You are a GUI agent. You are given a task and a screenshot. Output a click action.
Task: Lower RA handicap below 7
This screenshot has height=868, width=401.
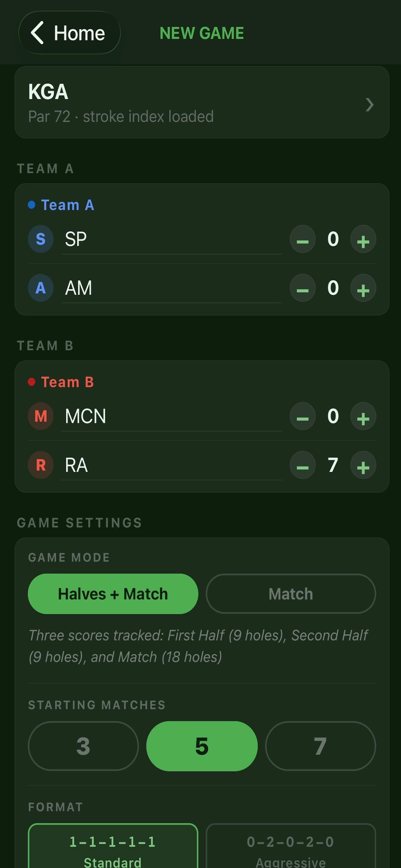click(303, 465)
